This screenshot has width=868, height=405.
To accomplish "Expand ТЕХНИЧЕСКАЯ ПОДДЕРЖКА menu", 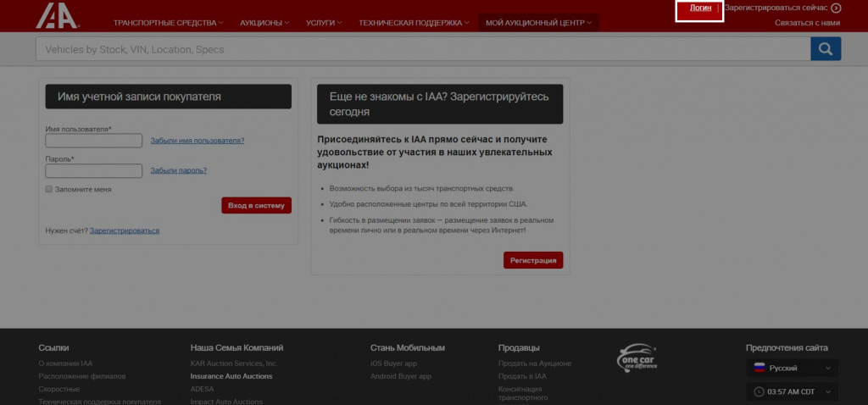I will [414, 23].
